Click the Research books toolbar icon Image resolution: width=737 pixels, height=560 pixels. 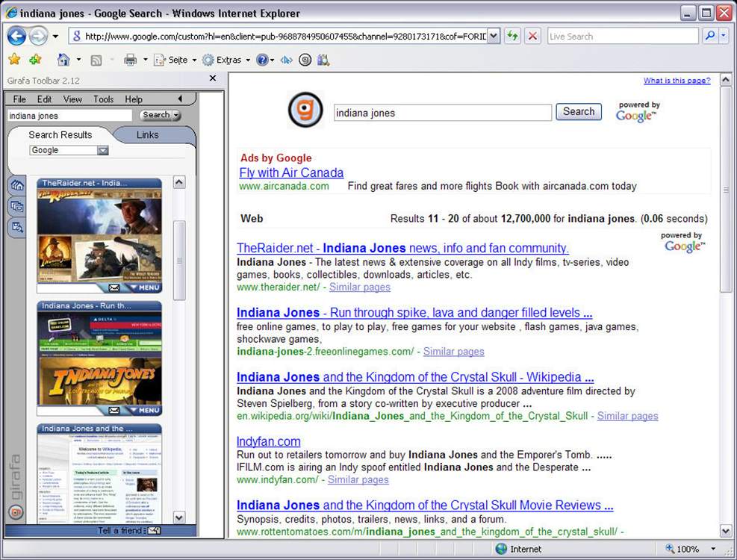click(x=323, y=60)
